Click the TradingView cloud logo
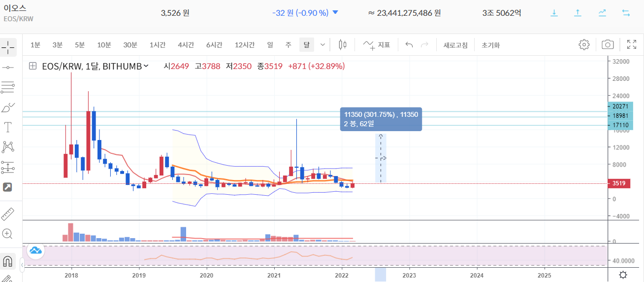Image resolution: width=644 pixels, height=282 pixels. tap(35, 250)
